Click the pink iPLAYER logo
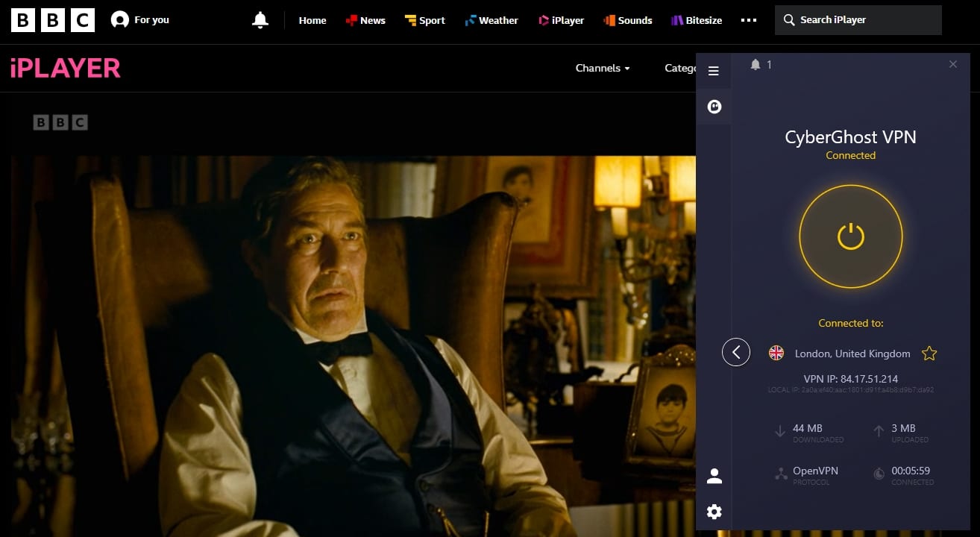This screenshot has height=537, width=980. (x=66, y=68)
